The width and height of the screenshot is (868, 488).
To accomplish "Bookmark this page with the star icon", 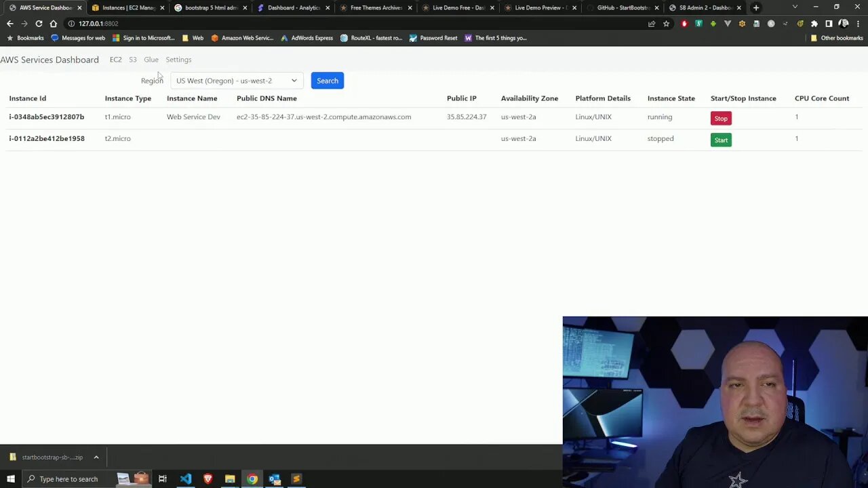I will (666, 24).
